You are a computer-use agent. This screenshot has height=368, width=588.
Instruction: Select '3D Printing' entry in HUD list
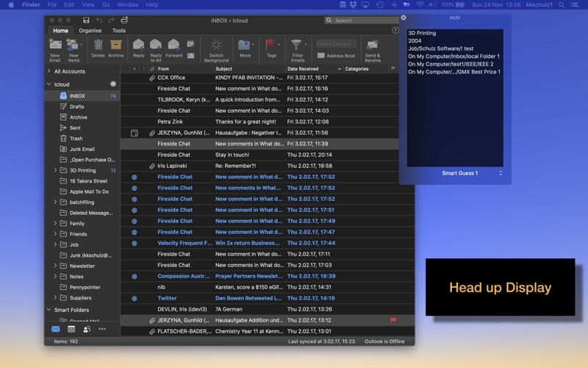point(422,33)
